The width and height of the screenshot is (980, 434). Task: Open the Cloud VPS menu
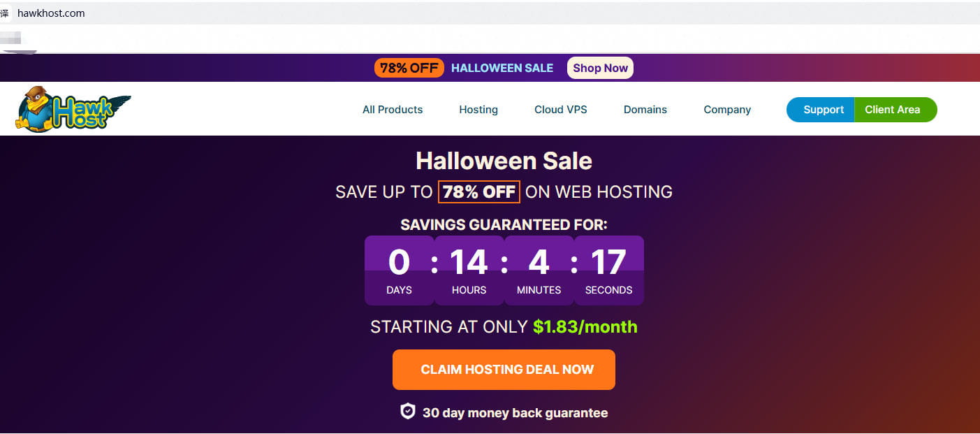coord(561,110)
